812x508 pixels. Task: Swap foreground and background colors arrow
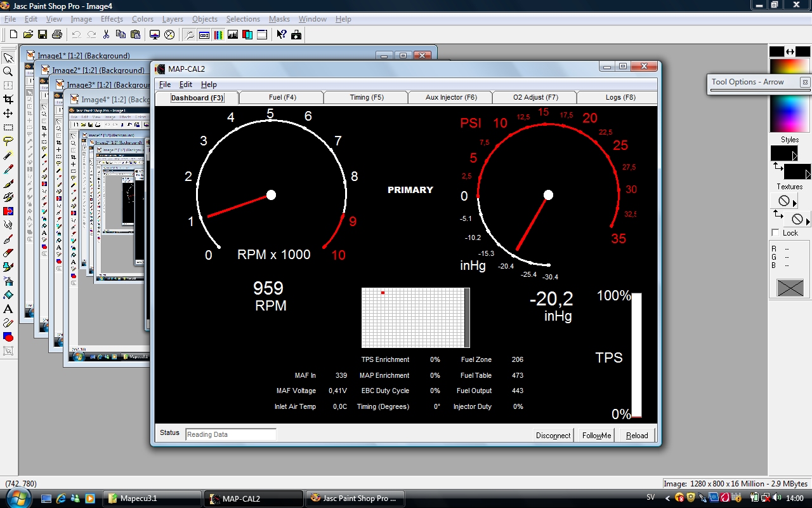click(x=790, y=51)
